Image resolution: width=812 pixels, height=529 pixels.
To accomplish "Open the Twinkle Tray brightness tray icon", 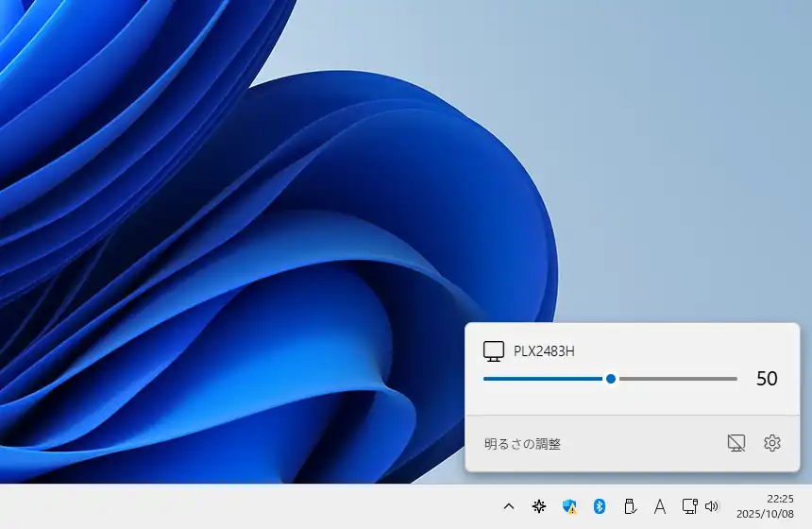I will point(539,506).
